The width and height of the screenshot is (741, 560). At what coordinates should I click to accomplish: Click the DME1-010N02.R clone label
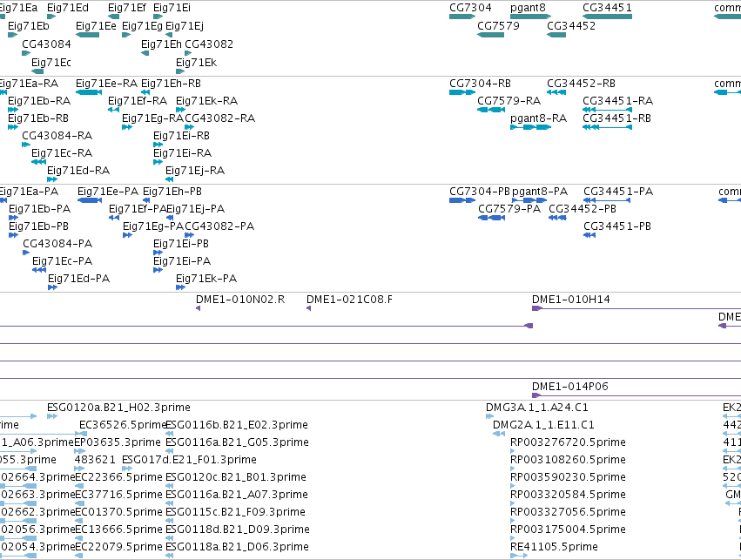240,300
